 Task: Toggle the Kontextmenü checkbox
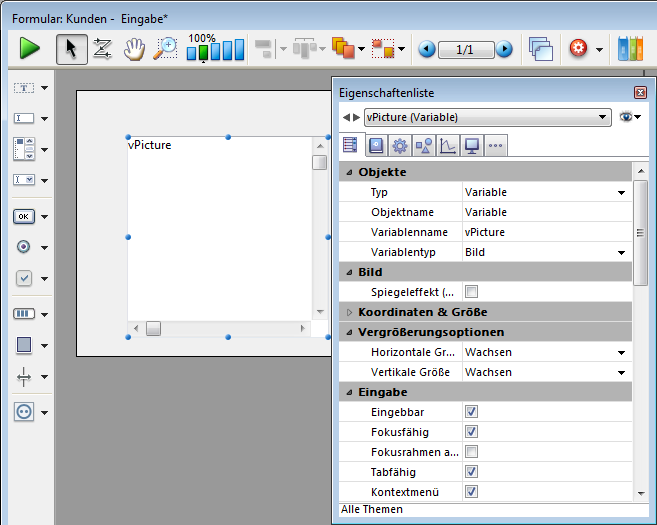[471, 492]
